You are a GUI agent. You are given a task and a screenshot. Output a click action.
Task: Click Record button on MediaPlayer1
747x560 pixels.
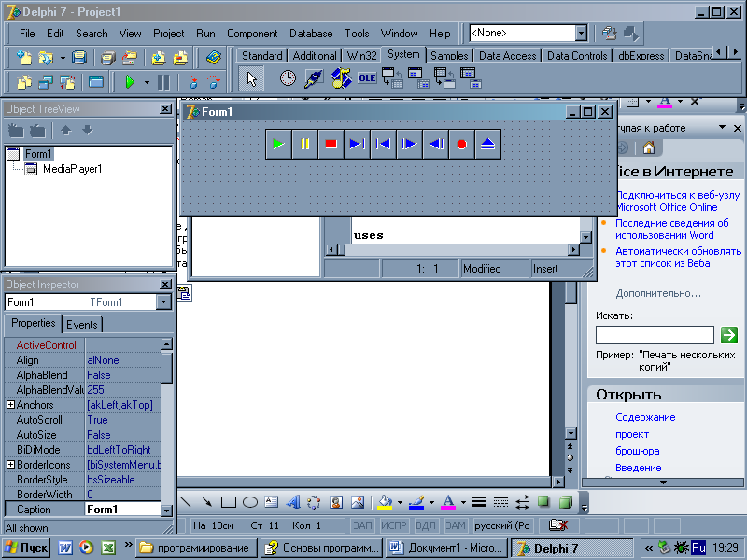pyautogui.click(x=461, y=144)
